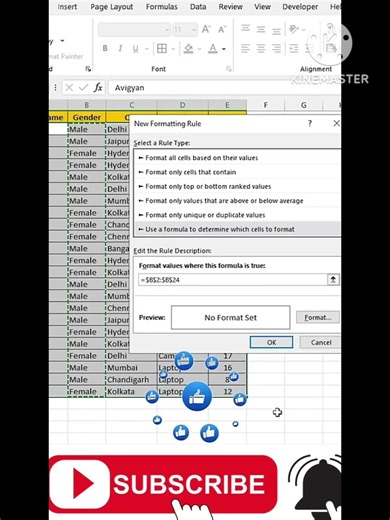Increase font size with larger A icon
The height and width of the screenshot is (520, 390).
click(206, 30)
